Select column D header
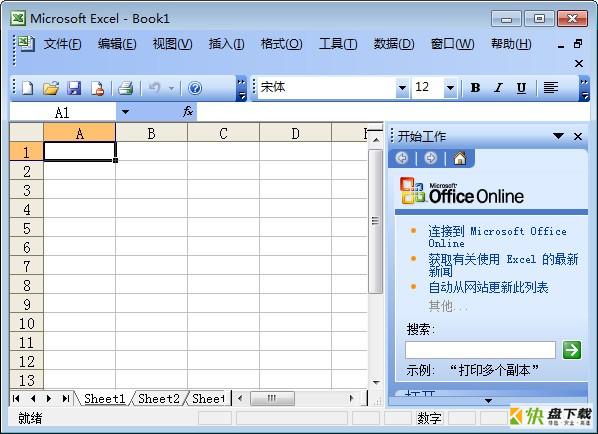The height and width of the screenshot is (434, 598). (x=295, y=133)
